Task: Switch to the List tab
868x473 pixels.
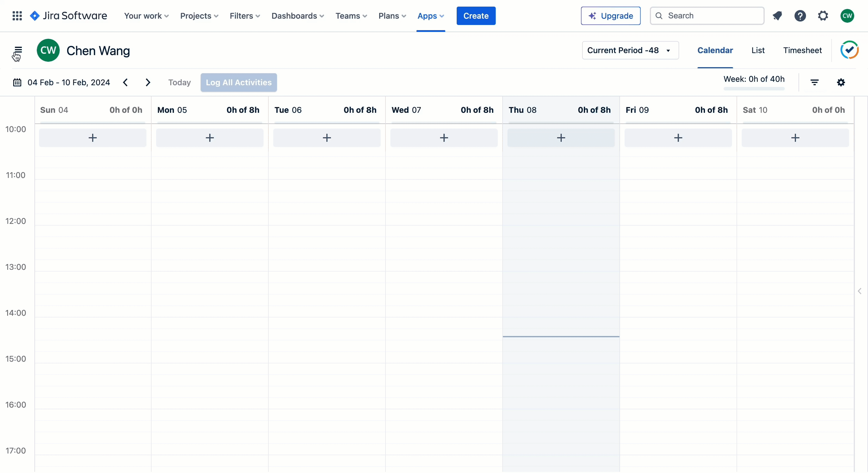Action: [x=758, y=50]
